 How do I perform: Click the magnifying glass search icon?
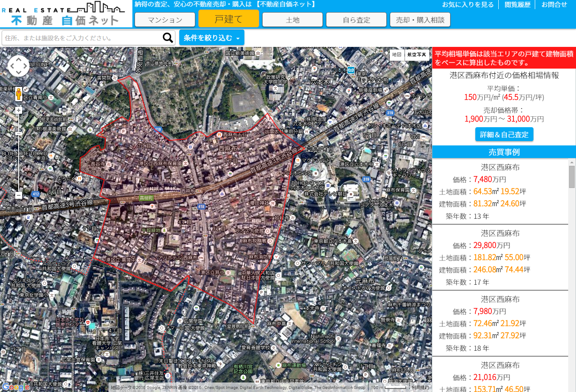tap(168, 38)
